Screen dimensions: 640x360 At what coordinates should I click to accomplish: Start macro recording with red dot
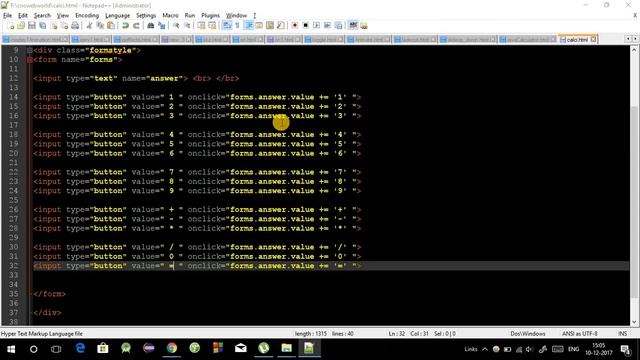295,26
